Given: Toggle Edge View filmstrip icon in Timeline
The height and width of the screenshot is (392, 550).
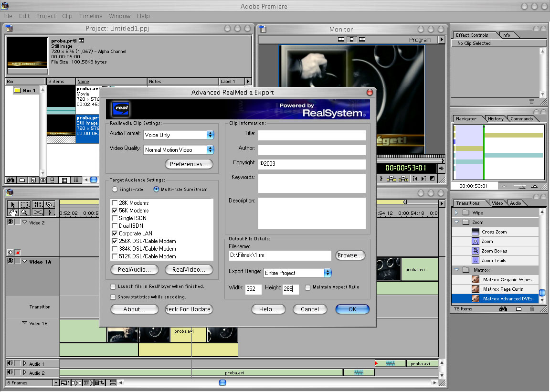Looking at the screenshot, I should coord(88,382).
